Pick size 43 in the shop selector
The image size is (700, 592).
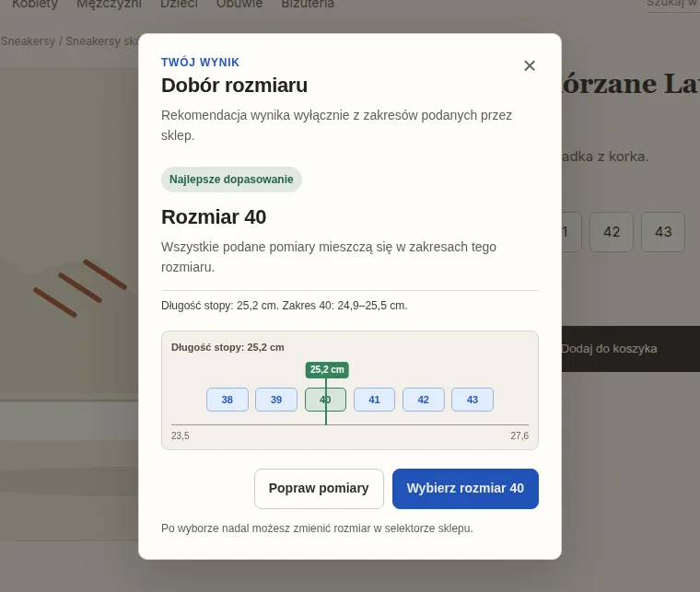pyautogui.click(x=663, y=232)
